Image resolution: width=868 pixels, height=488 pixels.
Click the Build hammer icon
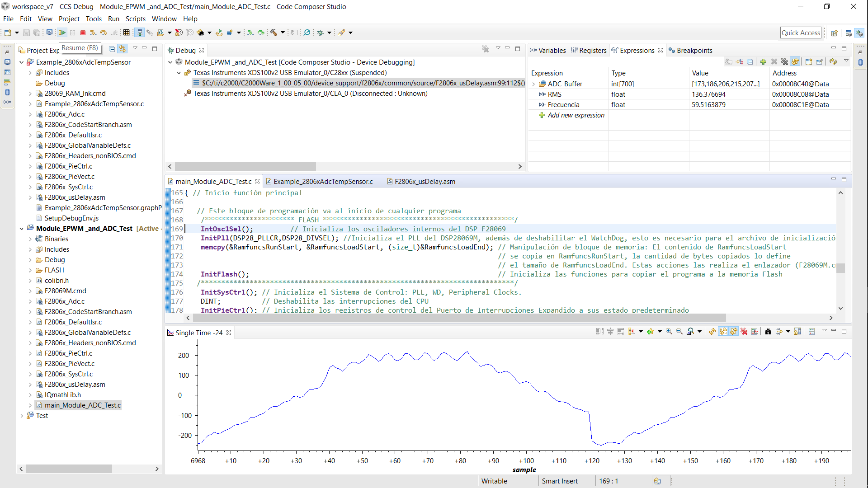[x=274, y=33]
